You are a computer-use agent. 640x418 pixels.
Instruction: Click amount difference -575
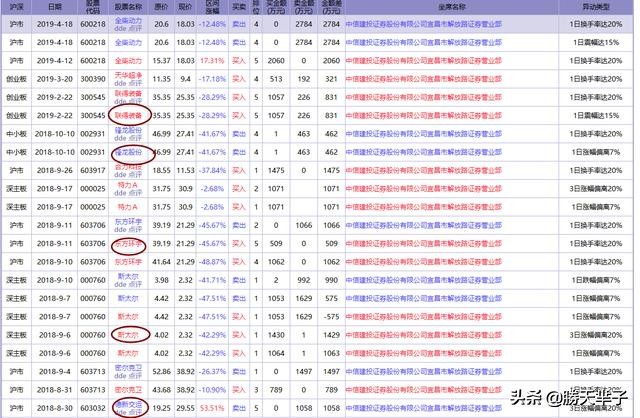coord(331,317)
